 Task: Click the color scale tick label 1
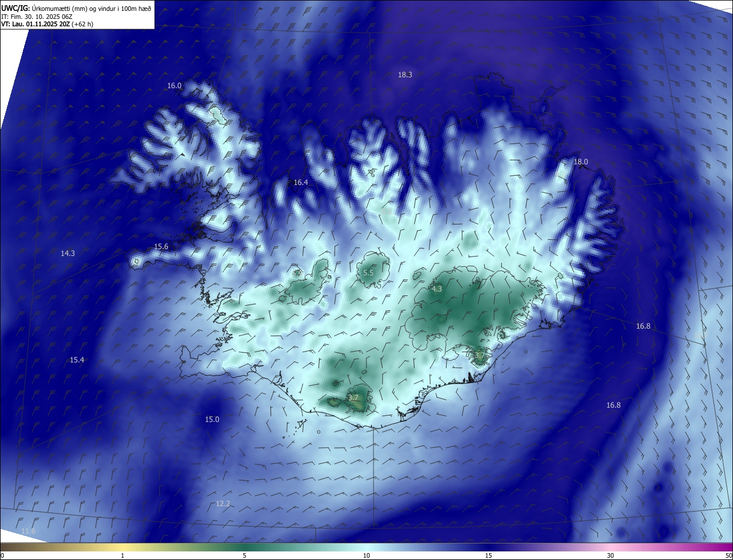pyautogui.click(x=123, y=555)
